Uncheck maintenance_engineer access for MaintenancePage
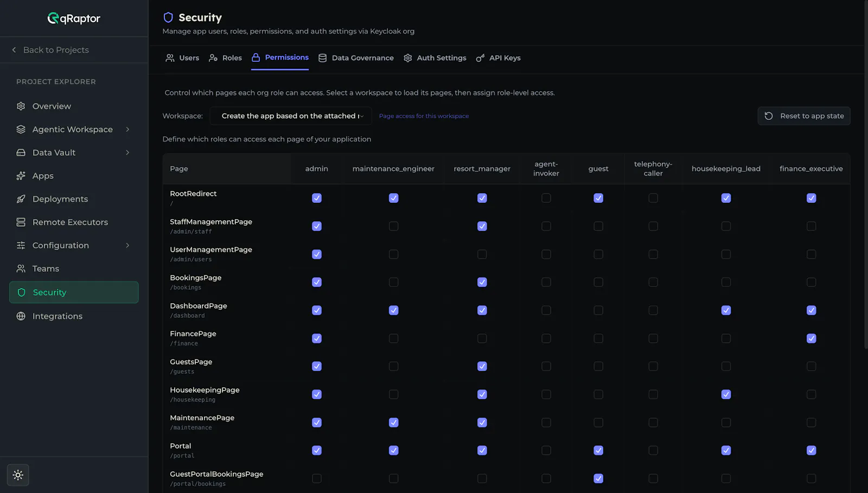Screen dimensions: 868x493 point(394,422)
